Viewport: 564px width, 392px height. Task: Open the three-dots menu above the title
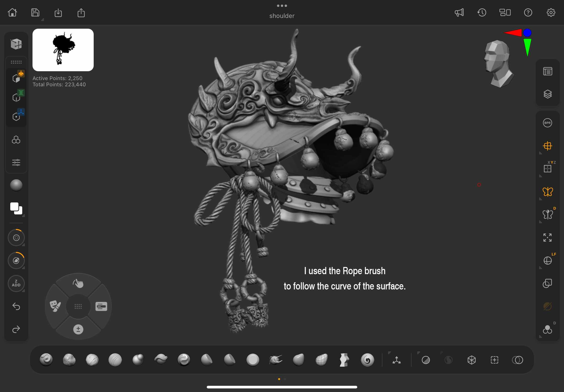coord(282,6)
